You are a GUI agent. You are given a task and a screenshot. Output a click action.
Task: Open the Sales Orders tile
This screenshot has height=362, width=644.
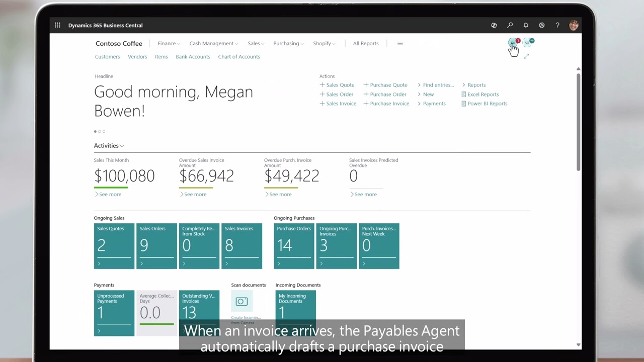coord(156,246)
